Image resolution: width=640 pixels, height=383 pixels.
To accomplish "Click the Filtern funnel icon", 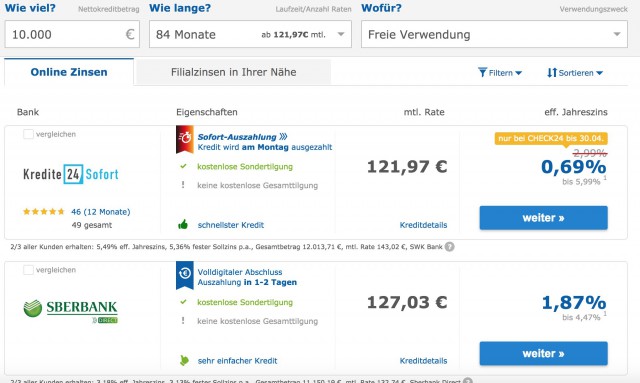I will point(482,73).
